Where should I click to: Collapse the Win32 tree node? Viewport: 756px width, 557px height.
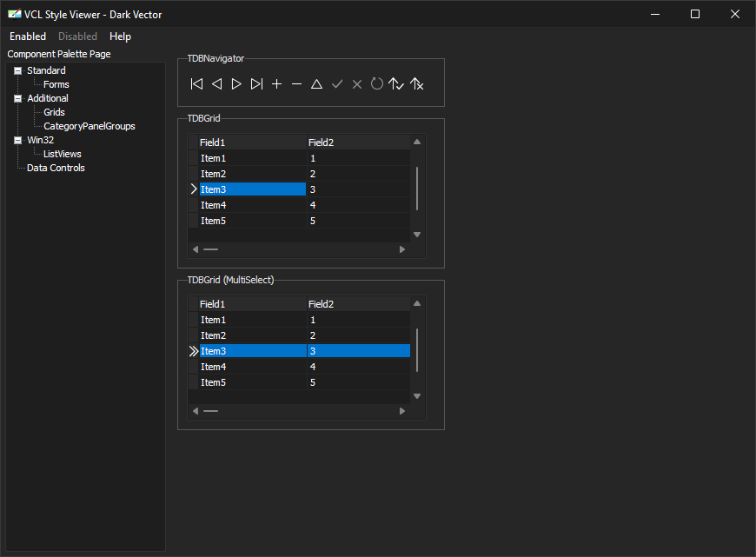(x=18, y=140)
